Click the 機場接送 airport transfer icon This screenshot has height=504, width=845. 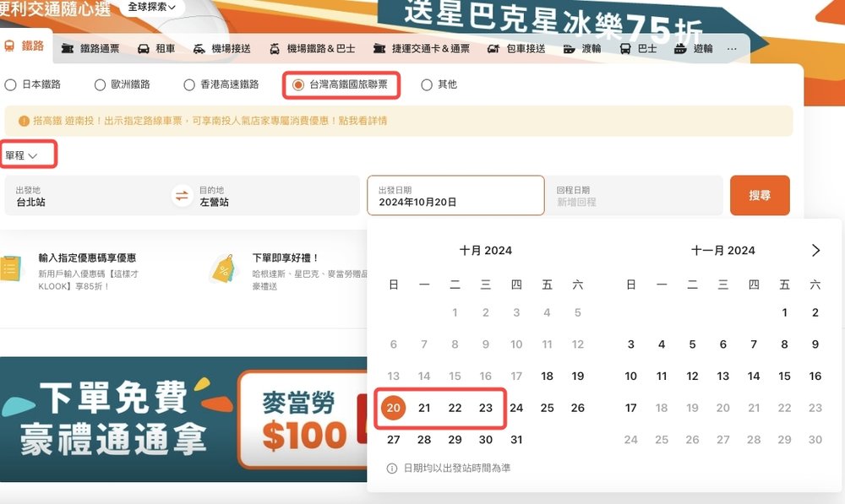199,48
